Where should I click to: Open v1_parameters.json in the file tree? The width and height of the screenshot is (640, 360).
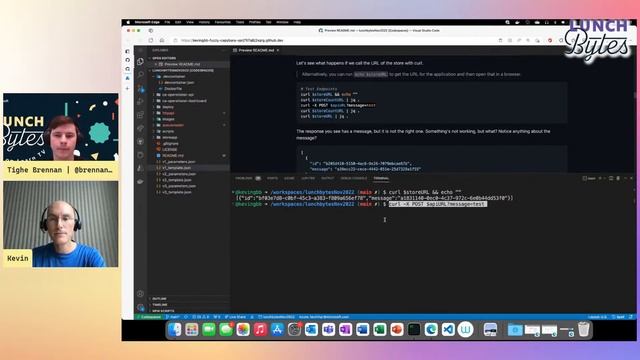pos(179,162)
